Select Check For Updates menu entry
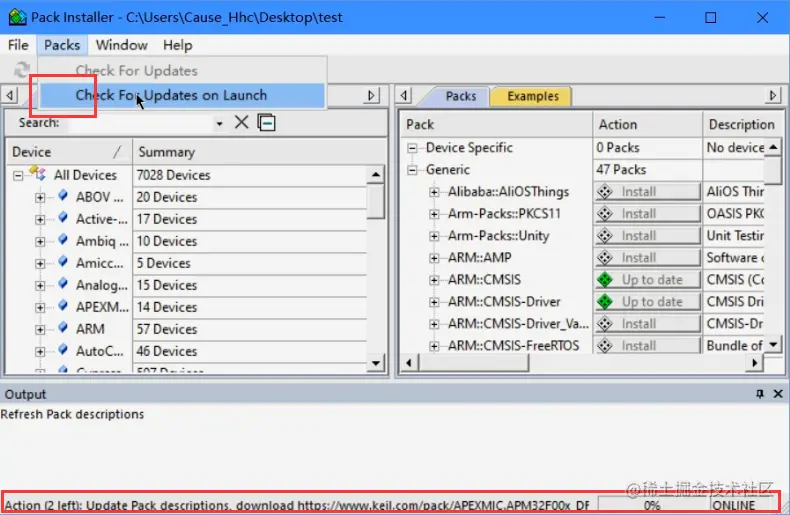This screenshot has height=515, width=790. tap(183, 71)
